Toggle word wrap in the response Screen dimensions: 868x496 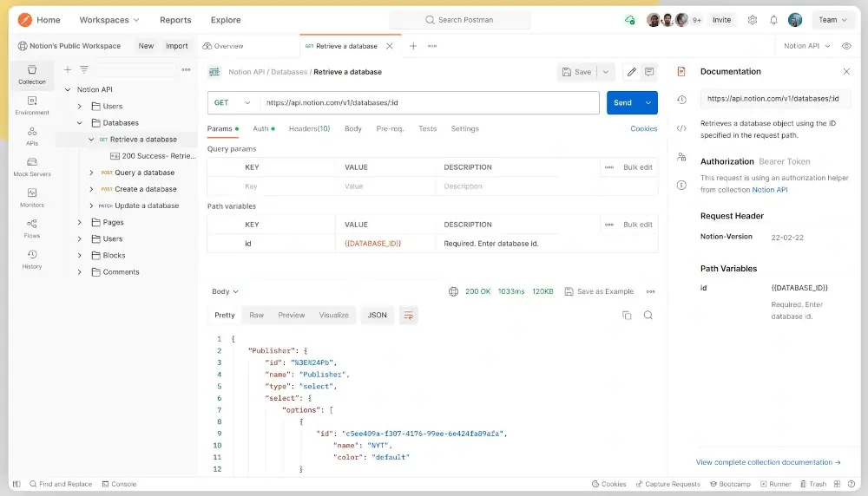(409, 315)
